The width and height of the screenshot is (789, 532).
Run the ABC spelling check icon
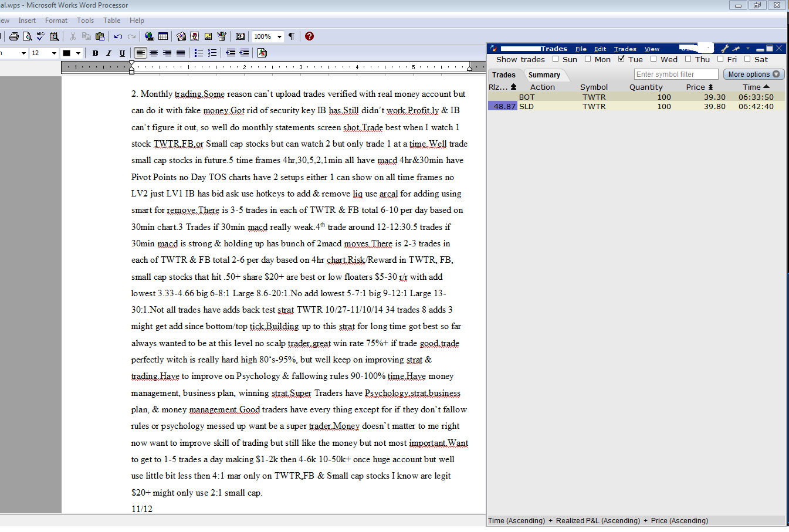40,36
